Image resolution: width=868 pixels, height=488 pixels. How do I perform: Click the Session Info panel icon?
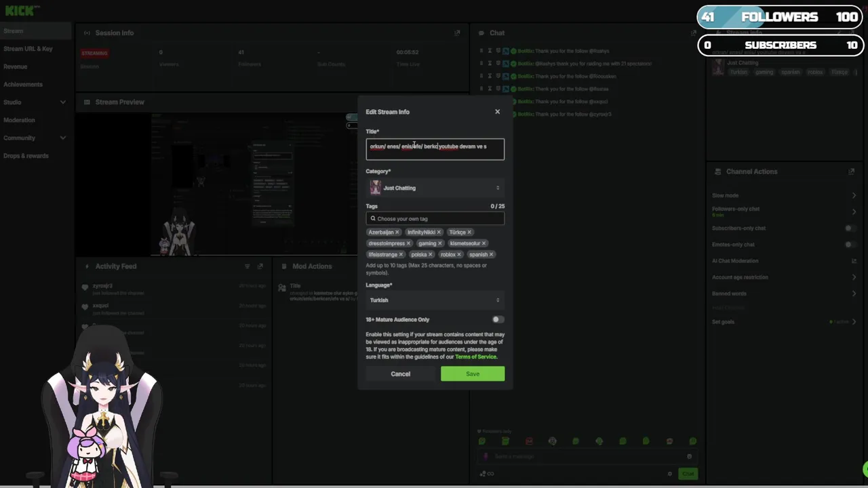[x=87, y=33]
